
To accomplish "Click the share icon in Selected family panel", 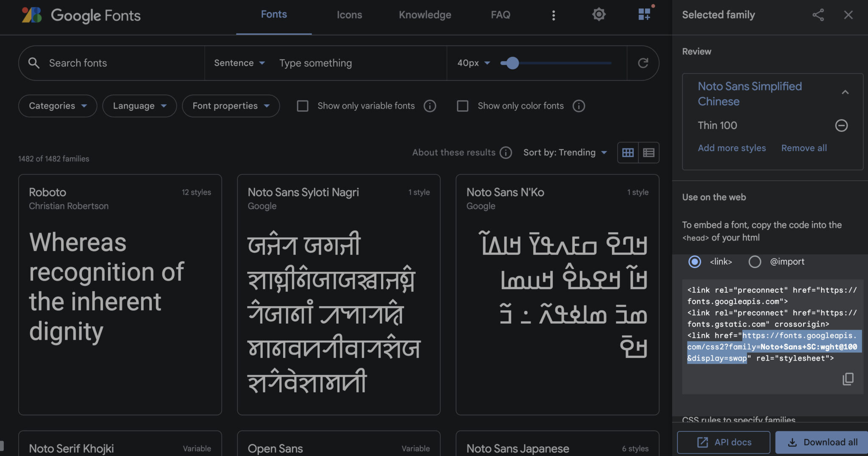I will coord(818,15).
